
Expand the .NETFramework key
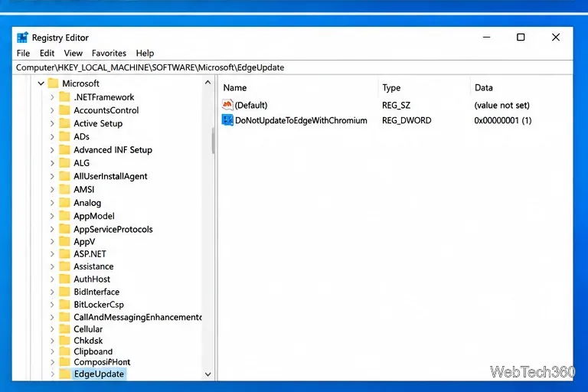point(52,97)
